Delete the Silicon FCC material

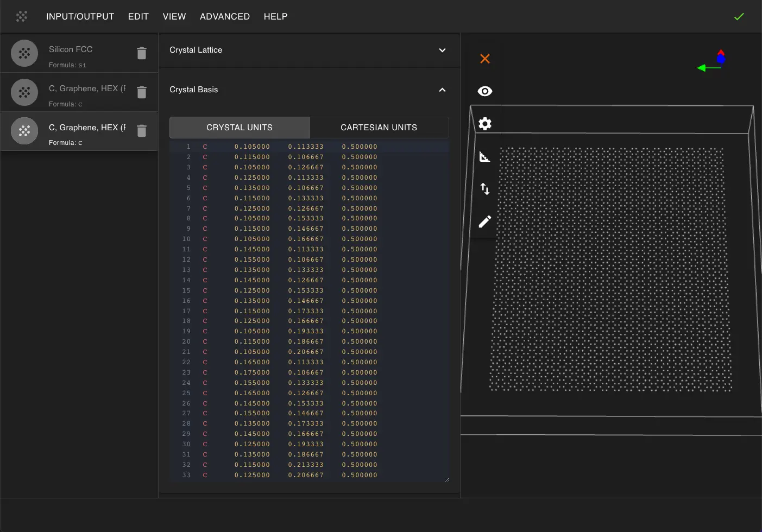[142, 53]
